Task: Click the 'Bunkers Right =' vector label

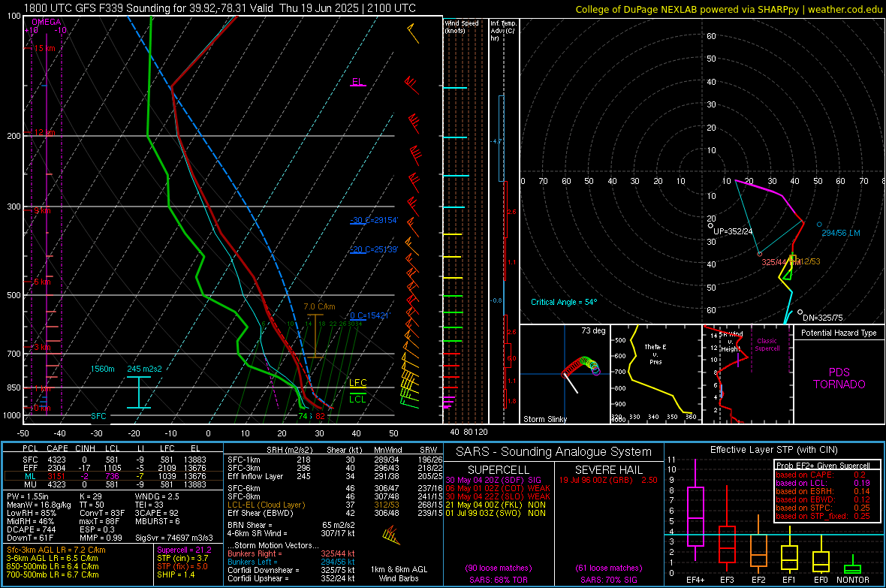Action: pos(255,553)
